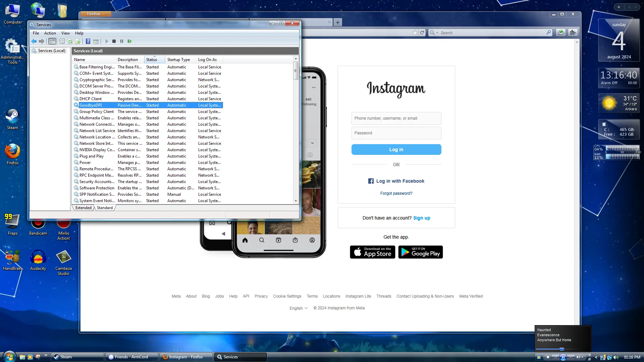Open the orange Firefox menu button

point(96,14)
